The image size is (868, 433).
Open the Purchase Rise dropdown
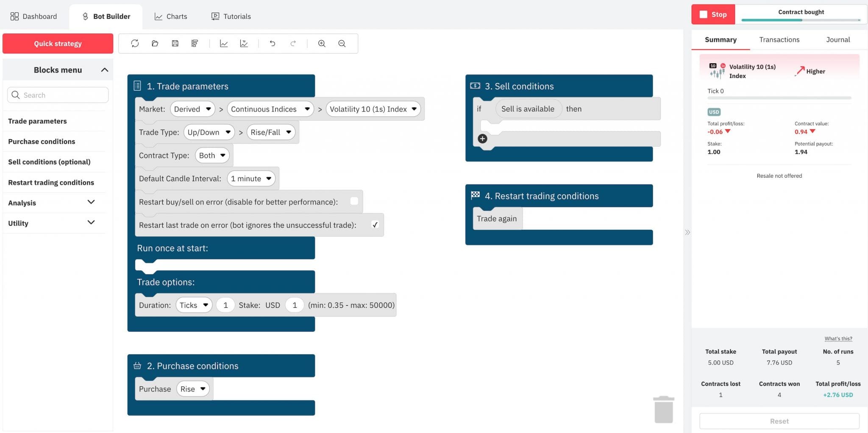point(193,389)
